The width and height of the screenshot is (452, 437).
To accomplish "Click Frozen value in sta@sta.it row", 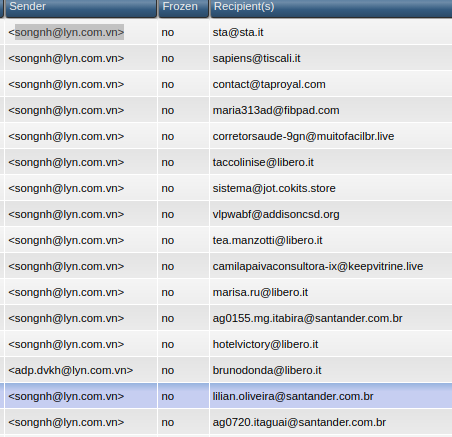I will pyautogui.click(x=168, y=32).
